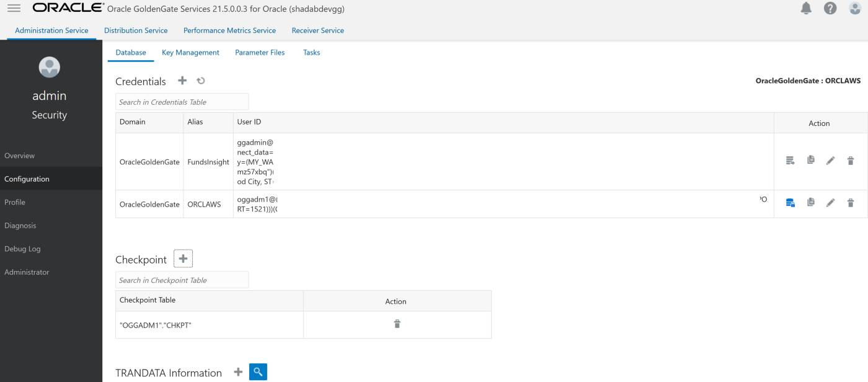Refresh the Credentials table
868x382 pixels.
pyautogui.click(x=201, y=81)
